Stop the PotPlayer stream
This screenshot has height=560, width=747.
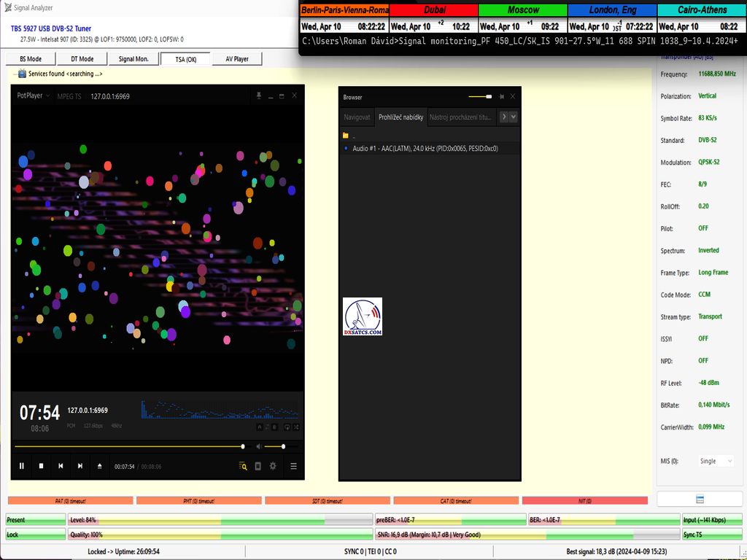tap(42, 466)
